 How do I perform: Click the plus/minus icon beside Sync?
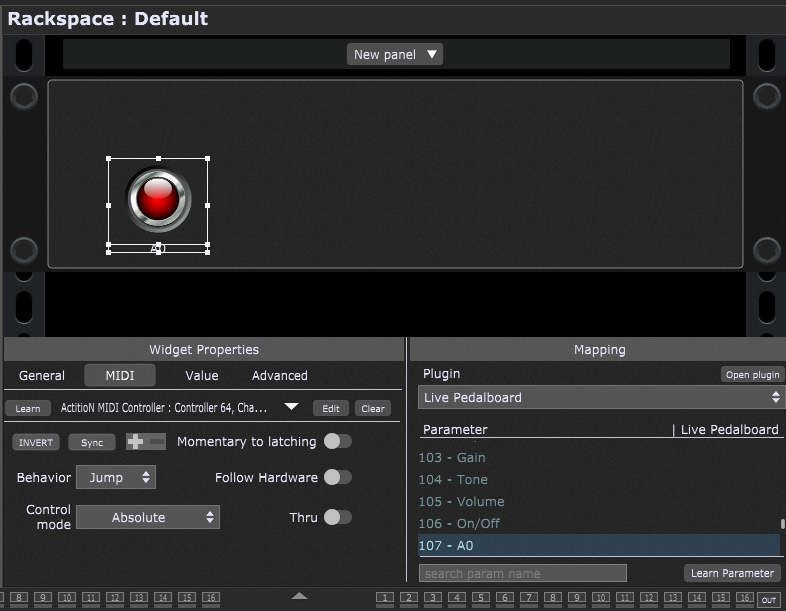[146, 442]
